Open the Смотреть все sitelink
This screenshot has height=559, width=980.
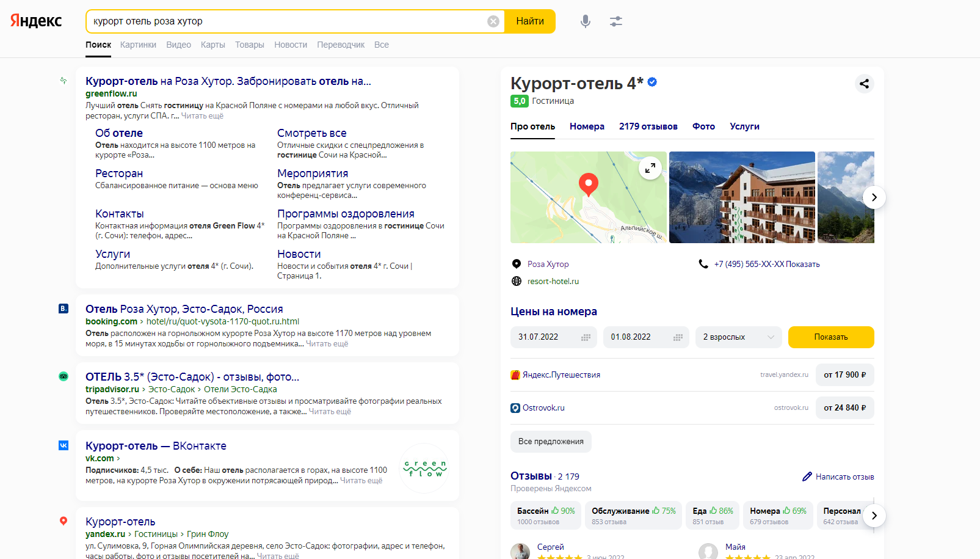coord(312,133)
